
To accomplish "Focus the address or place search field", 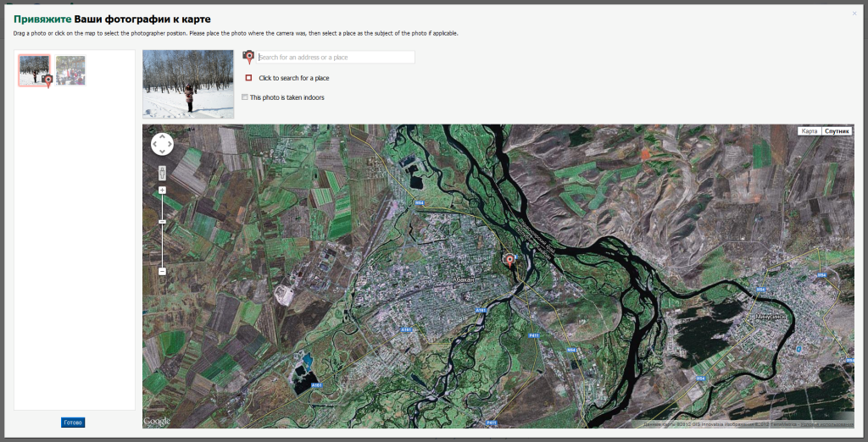I will [x=336, y=58].
